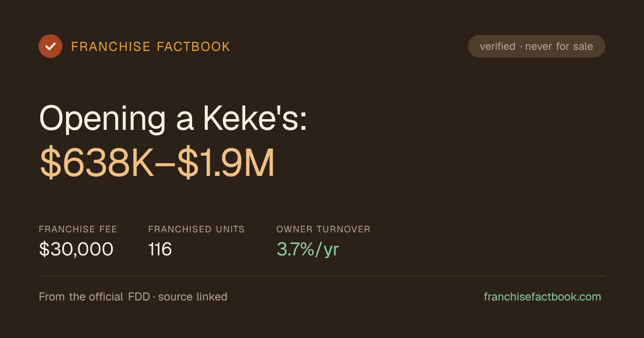Viewport: 644px width, 338px height.
Task: Click the Franchised Units label
Action: [196, 229]
